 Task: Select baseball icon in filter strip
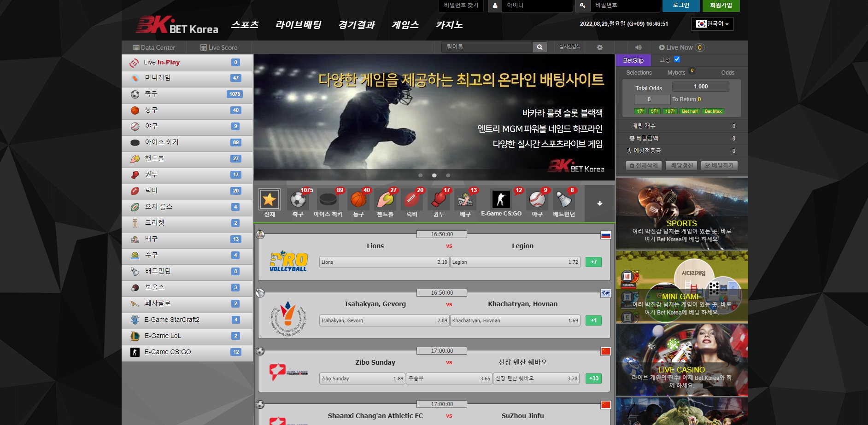coord(537,200)
